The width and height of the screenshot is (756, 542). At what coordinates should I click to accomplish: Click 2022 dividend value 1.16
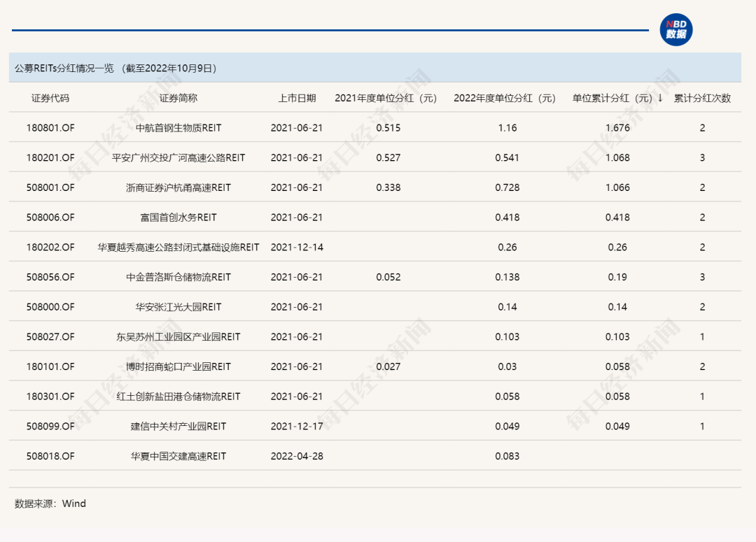pyautogui.click(x=507, y=128)
